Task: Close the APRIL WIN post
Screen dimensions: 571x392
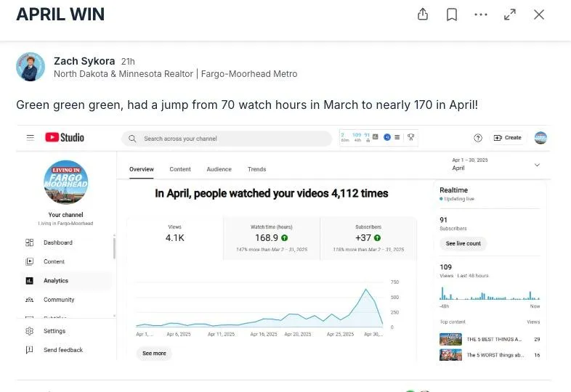Action: 539,15
